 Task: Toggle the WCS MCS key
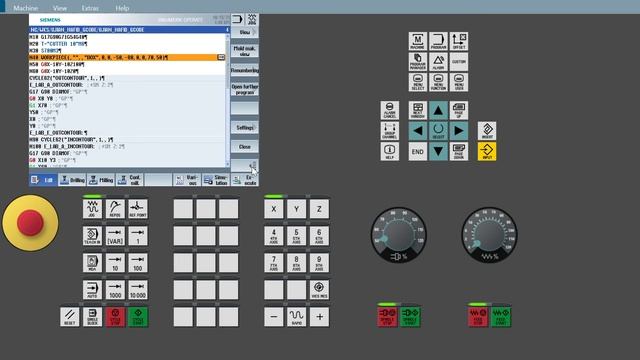coord(319,290)
